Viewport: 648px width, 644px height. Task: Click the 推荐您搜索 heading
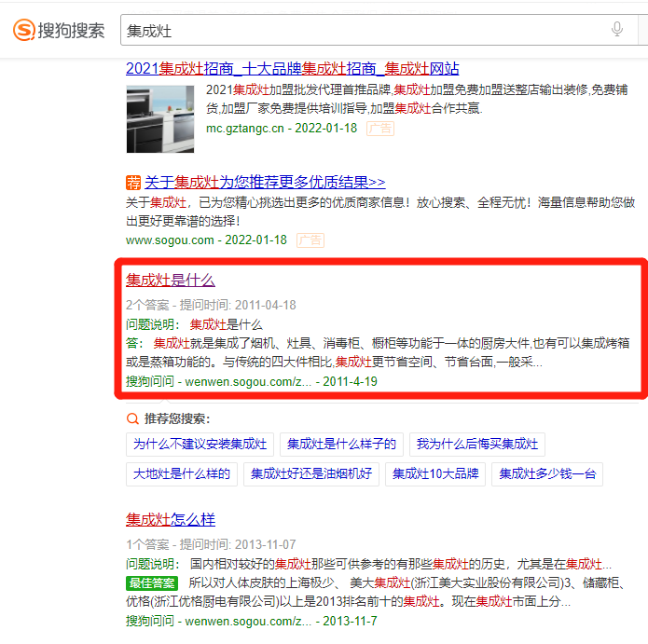pos(177,418)
